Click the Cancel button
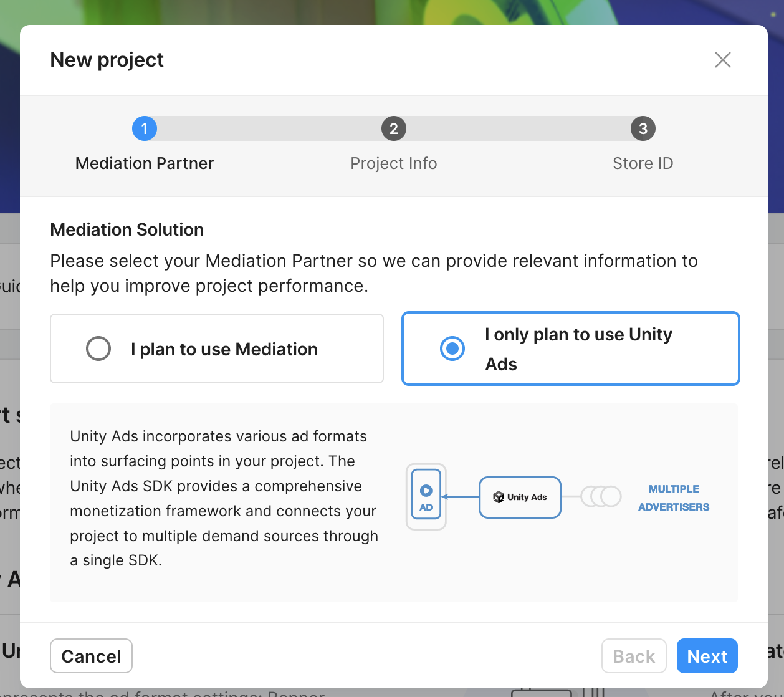784x697 pixels. click(x=91, y=656)
